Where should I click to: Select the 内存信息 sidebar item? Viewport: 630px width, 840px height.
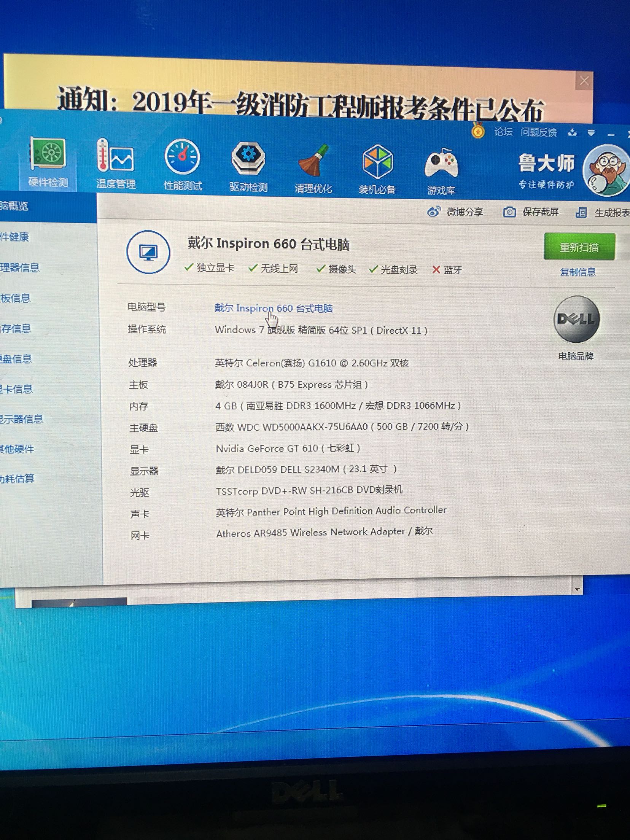coord(15,328)
